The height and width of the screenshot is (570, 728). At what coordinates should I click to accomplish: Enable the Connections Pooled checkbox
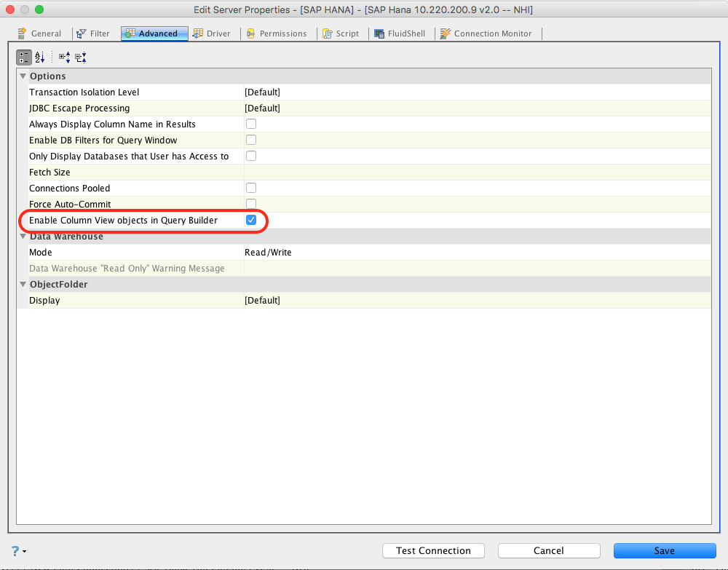[x=251, y=188]
